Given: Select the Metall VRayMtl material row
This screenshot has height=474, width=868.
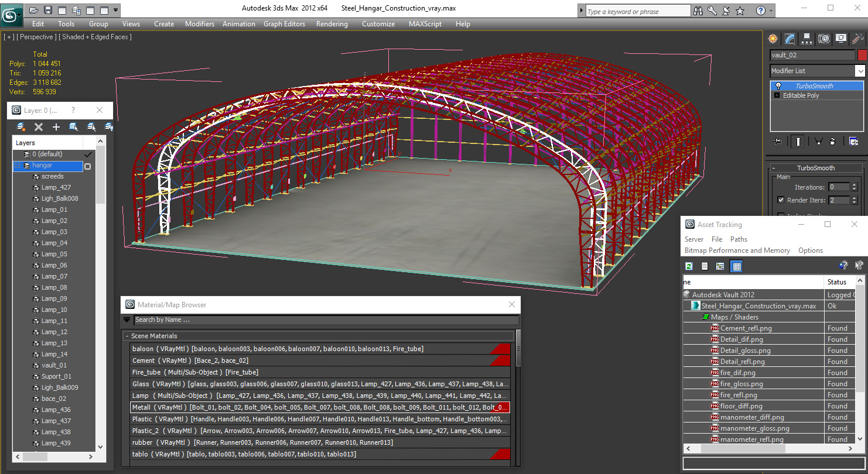Looking at the screenshot, I should pyautogui.click(x=320, y=407).
